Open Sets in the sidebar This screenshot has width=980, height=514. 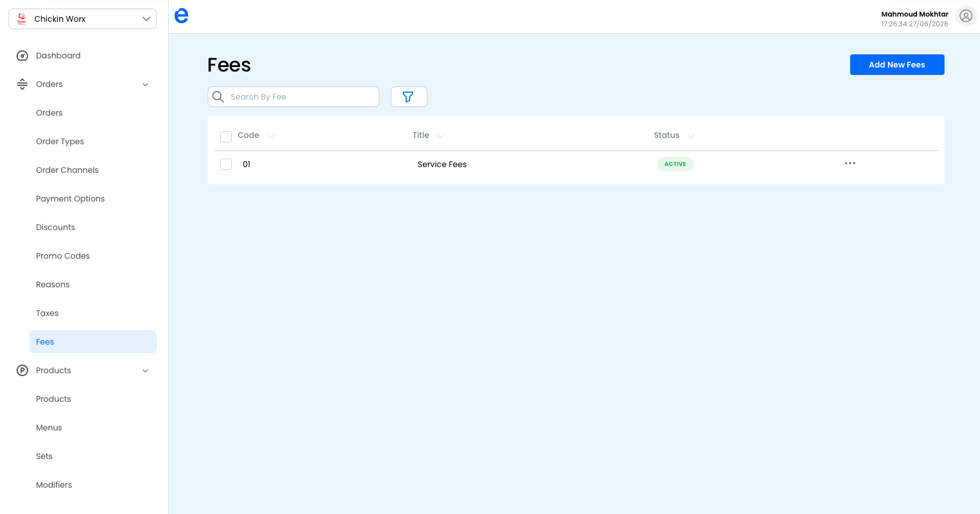(44, 456)
